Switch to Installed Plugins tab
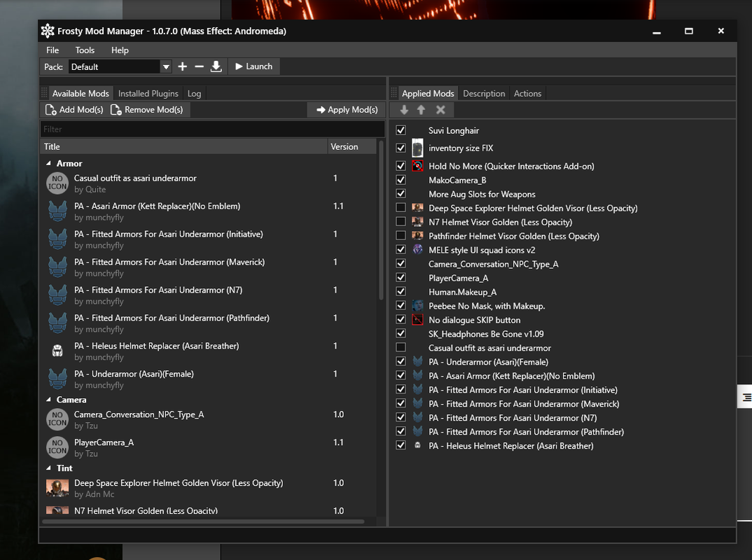752x560 pixels. point(148,94)
